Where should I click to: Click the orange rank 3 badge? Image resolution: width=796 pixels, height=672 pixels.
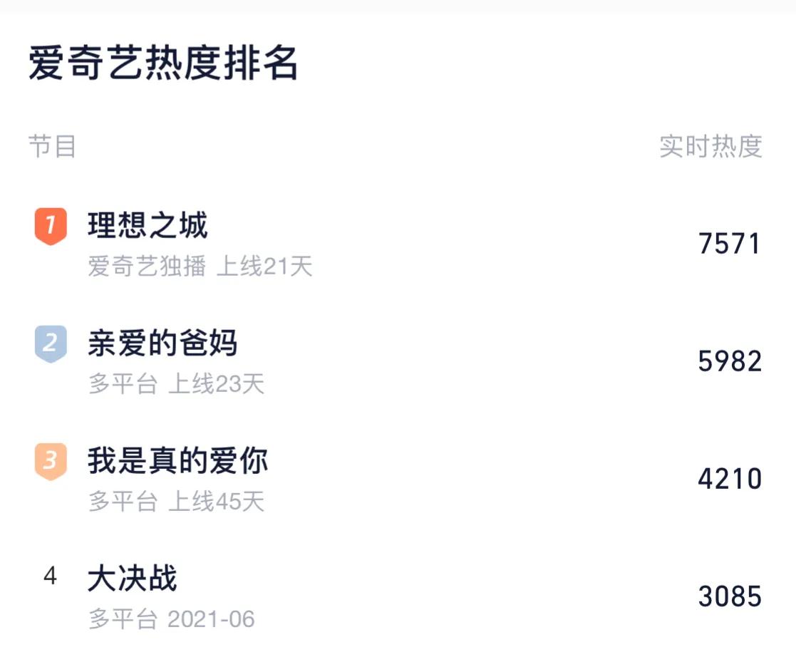pos(50,460)
